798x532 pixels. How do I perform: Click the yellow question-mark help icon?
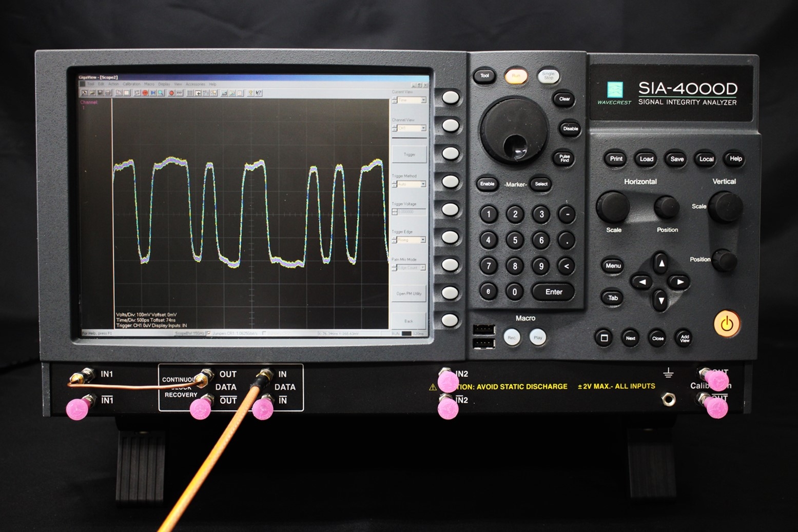(250, 93)
